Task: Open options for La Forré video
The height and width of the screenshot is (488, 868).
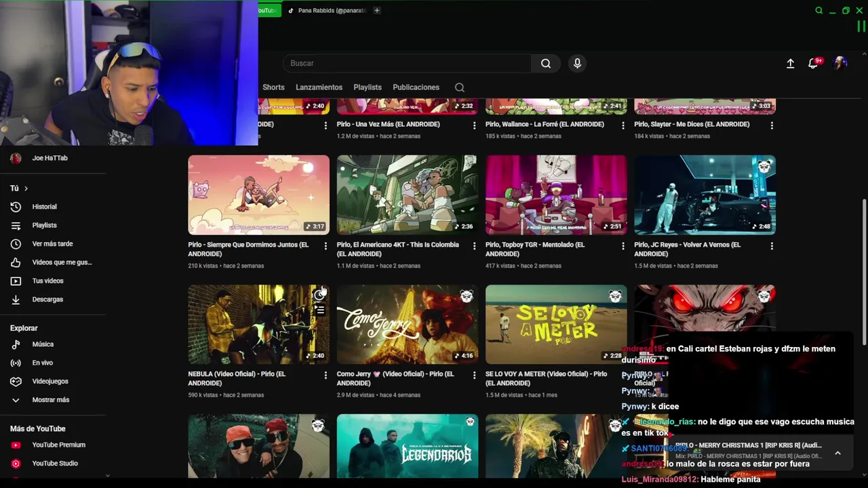Action: pos(623,125)
